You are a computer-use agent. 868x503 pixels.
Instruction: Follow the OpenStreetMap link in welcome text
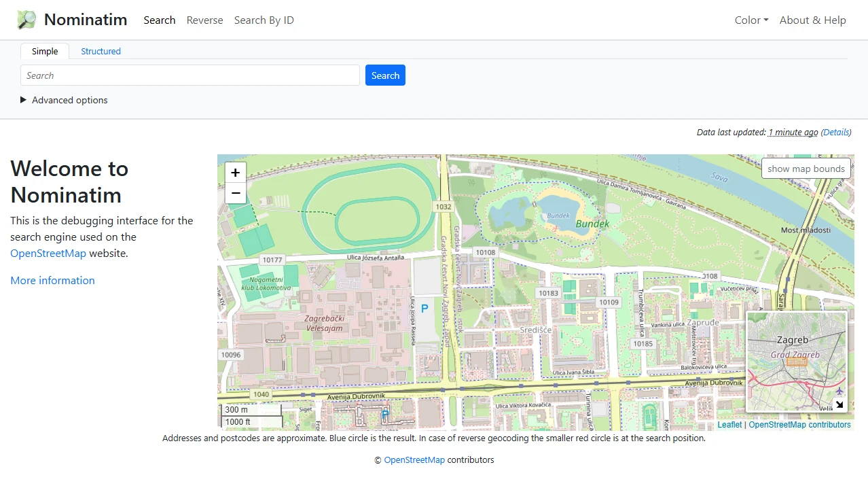pos(48,254)
